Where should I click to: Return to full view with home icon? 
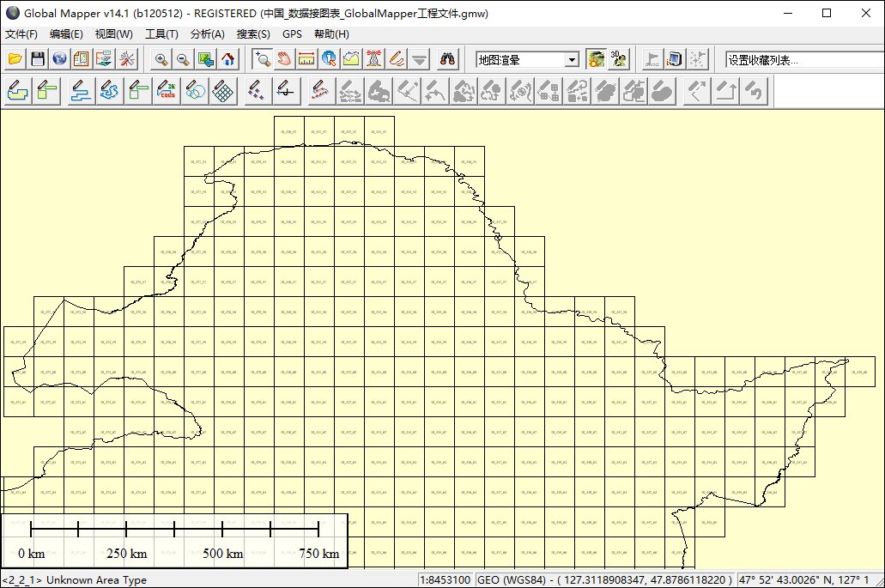click(x=227, y=59)
